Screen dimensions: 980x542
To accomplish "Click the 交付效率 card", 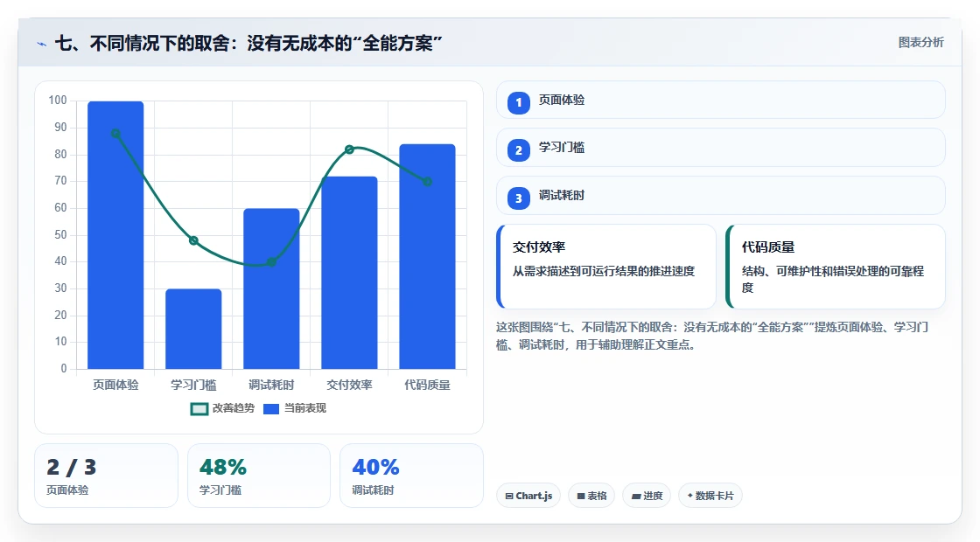I will [606, 267].
